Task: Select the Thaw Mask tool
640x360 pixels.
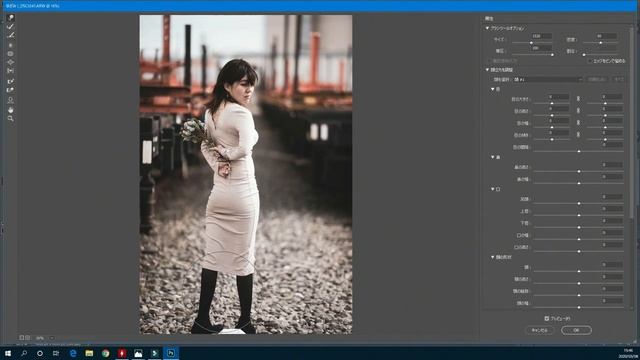Action: tap(11, 90)
